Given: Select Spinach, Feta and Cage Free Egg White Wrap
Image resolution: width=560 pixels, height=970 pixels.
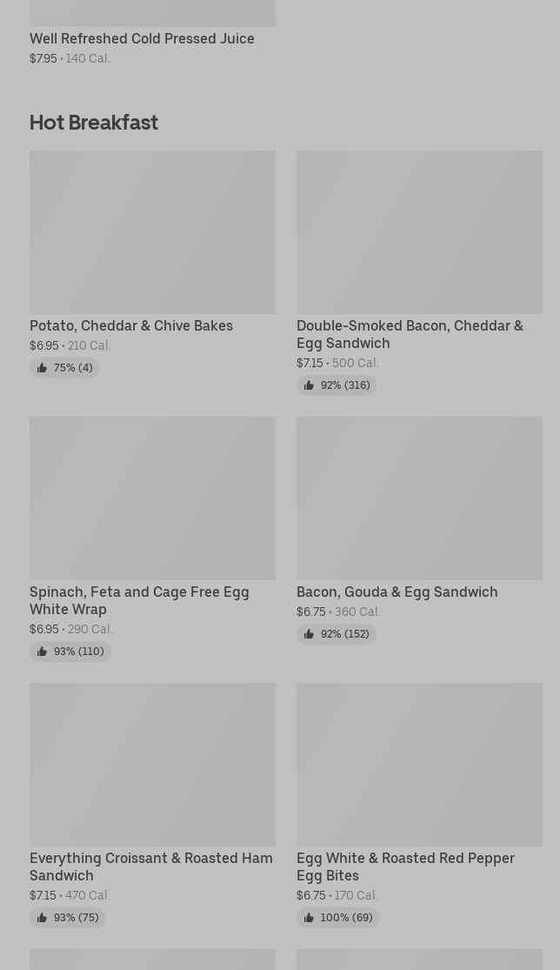Looking at the screenshot, I should (x=139, y=600).
